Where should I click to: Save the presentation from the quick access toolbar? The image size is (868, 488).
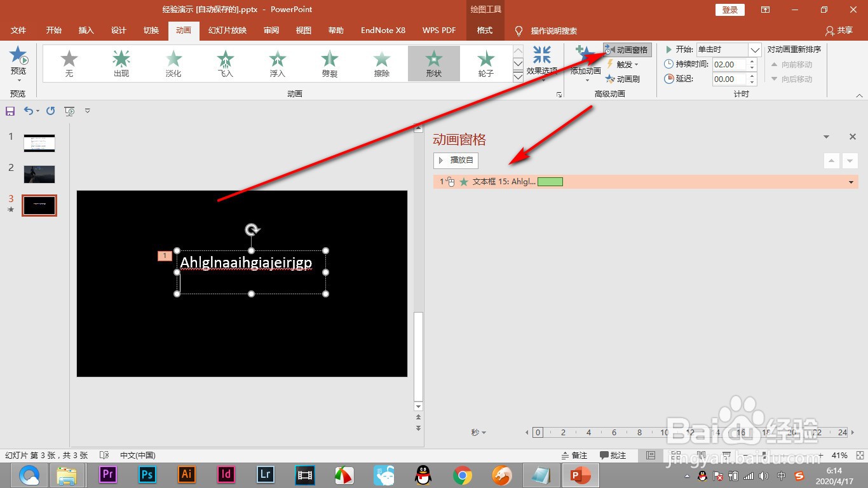point(10,111)
